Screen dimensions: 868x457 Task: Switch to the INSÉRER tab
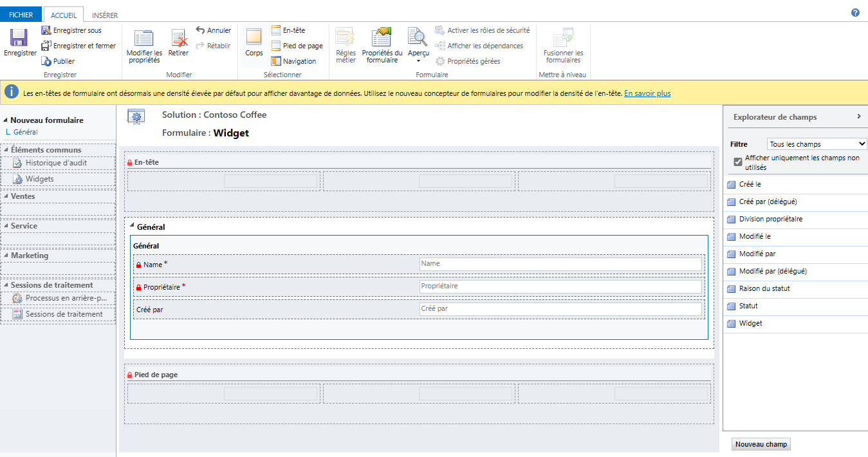105,15
